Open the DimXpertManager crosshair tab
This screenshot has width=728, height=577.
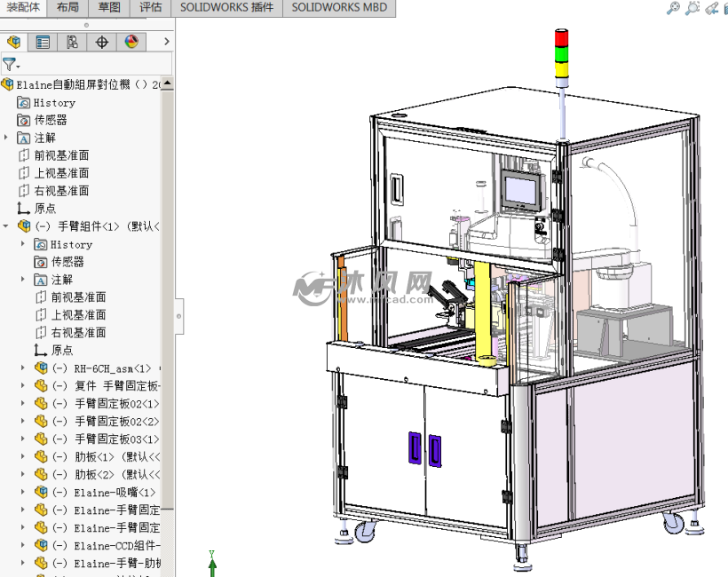click(x=102, y=42)
